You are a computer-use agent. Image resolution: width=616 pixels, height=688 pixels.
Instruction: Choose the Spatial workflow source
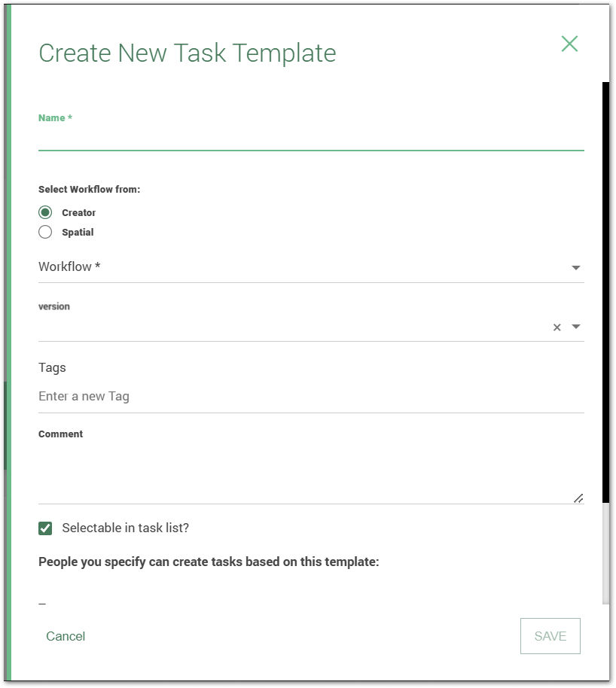pos(45,232)
